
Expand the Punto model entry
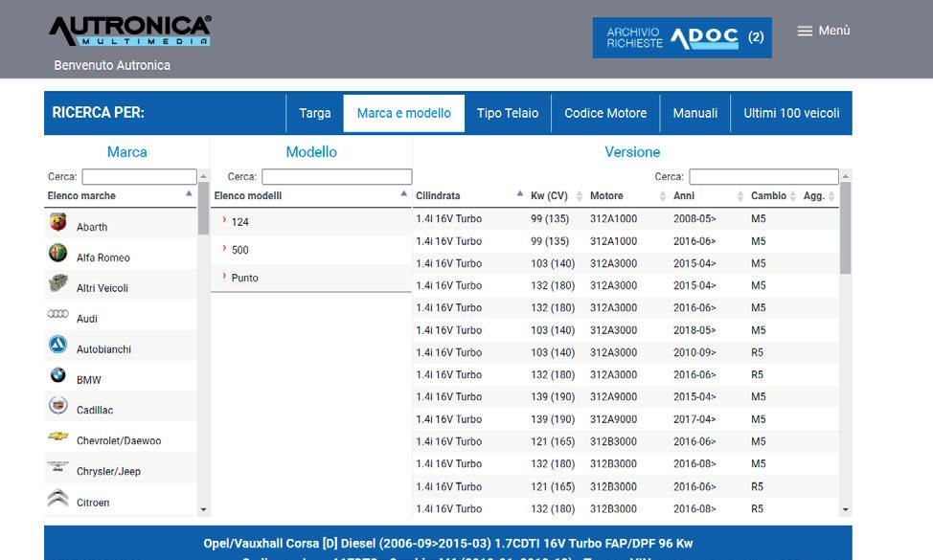[x=311, y=278]
